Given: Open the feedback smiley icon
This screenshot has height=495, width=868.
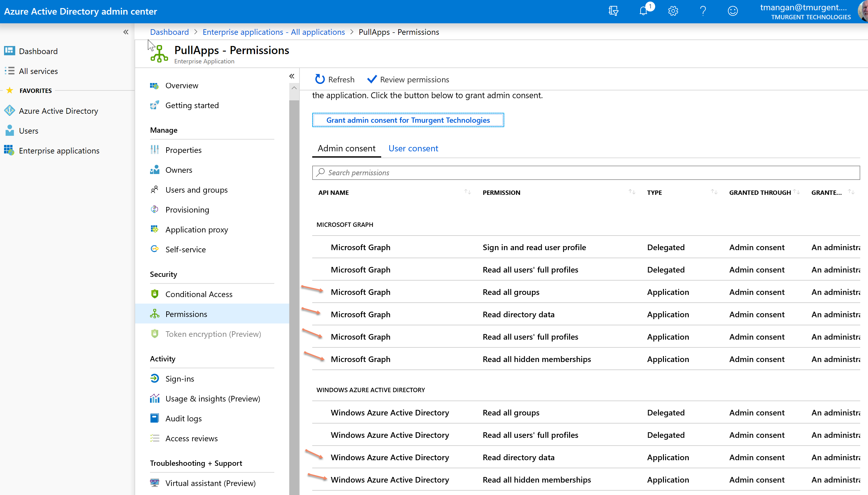Looking at the screenshot, I should coord(733,11).
